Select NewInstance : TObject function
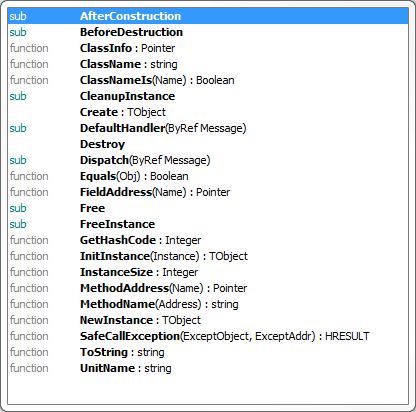 [208, 320]
